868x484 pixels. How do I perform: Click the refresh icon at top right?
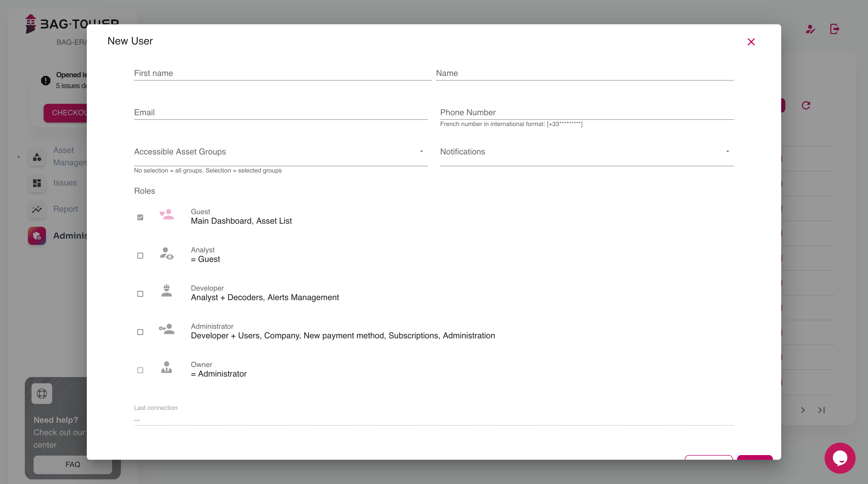[x=806, y=105]
